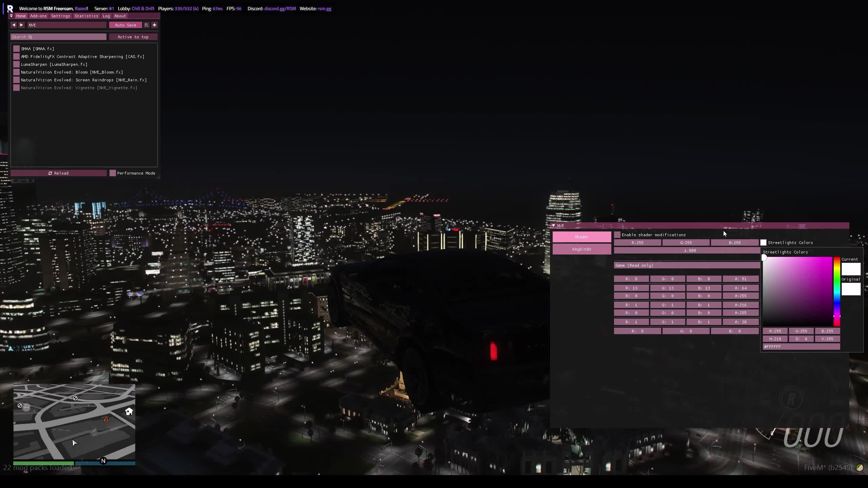Click the previous preset arrow in ReShade
This screenshot has height=488, width=868.
coord(14,25)
